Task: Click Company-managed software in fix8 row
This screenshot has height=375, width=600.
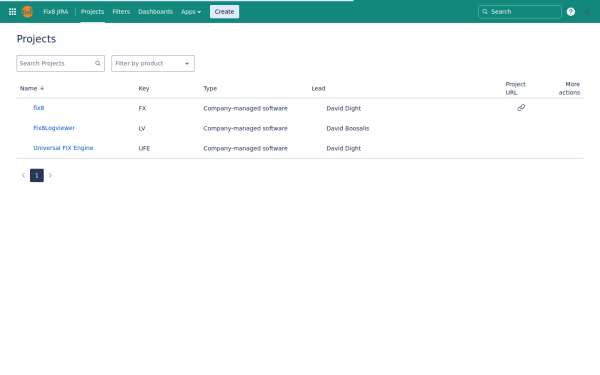Action: tap(245, 108)
